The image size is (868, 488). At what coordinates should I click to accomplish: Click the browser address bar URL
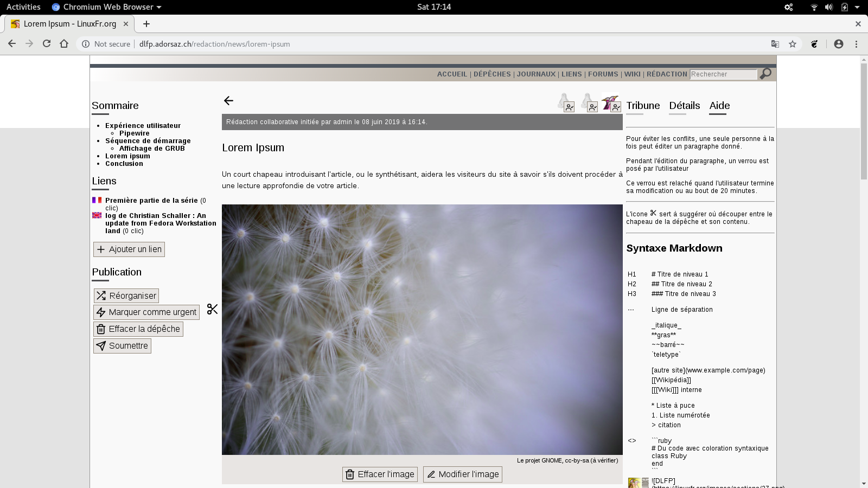[214, 44]
